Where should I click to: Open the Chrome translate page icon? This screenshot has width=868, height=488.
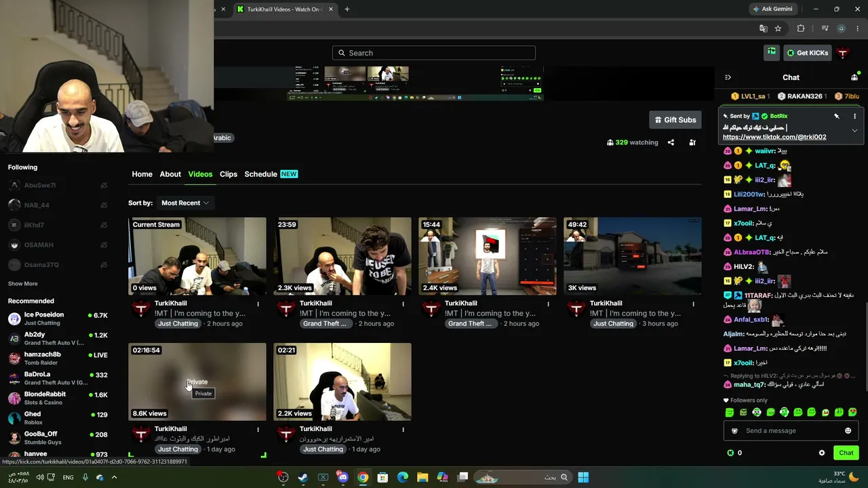coord(764,28)
